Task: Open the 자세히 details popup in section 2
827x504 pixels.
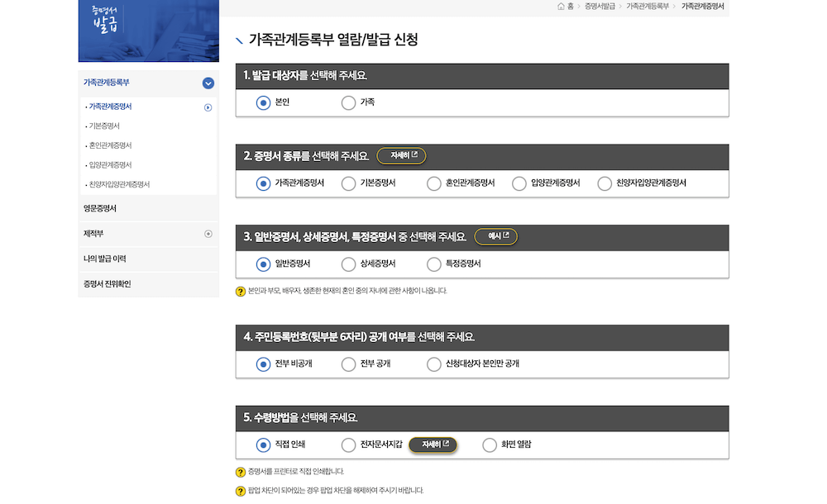Action: point(401,155)
